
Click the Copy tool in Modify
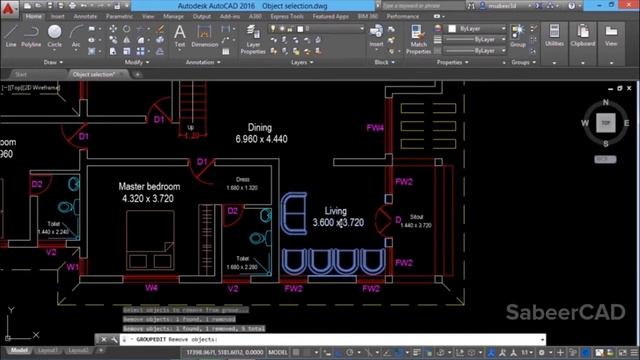113,40
